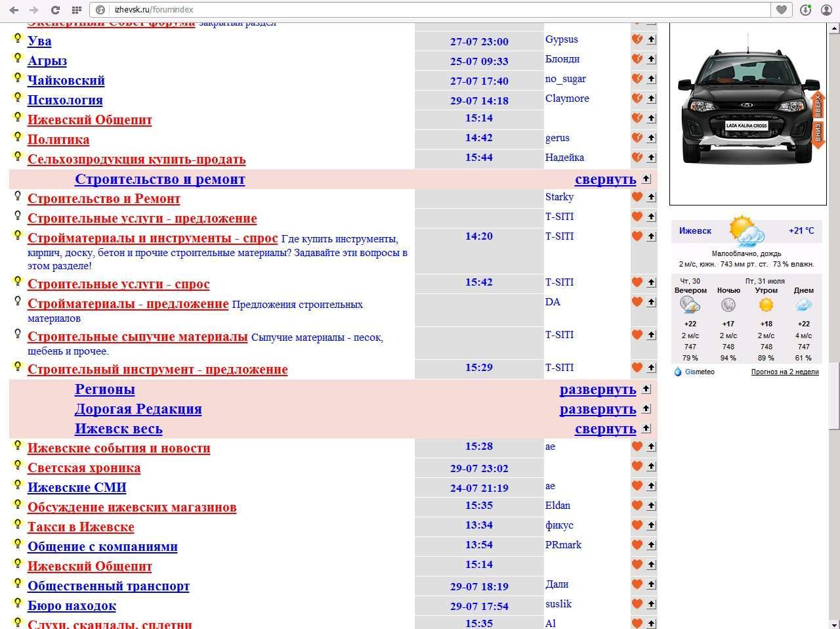The width and height of the screenshot is (840, 629).
Task: Click the browser reload button
Action: (x=55, y=10)
